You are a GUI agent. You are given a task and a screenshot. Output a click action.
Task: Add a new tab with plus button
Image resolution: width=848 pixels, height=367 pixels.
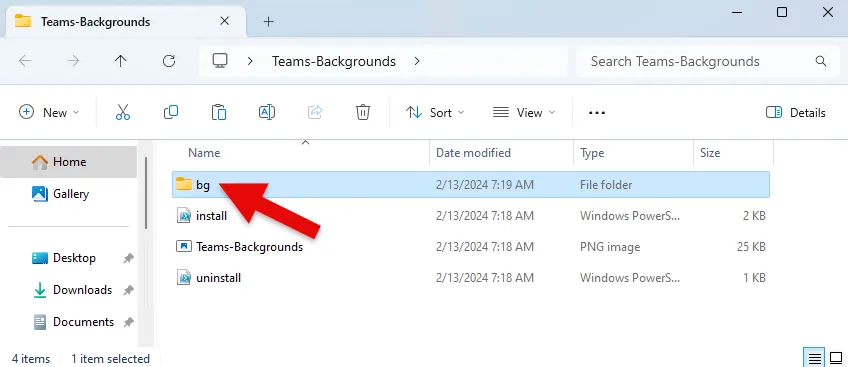(x=268, y=22)
